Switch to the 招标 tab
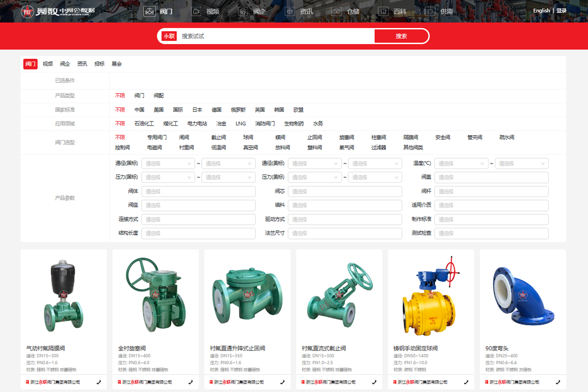Viewport: 588px width, 392px height. point(99,64)
